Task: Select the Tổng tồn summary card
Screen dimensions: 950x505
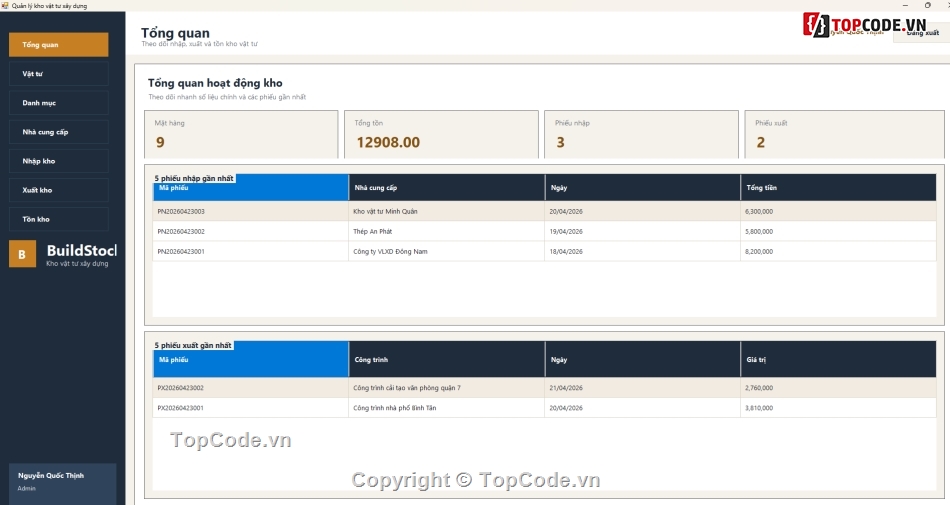Action: click(x=441, y=134)
